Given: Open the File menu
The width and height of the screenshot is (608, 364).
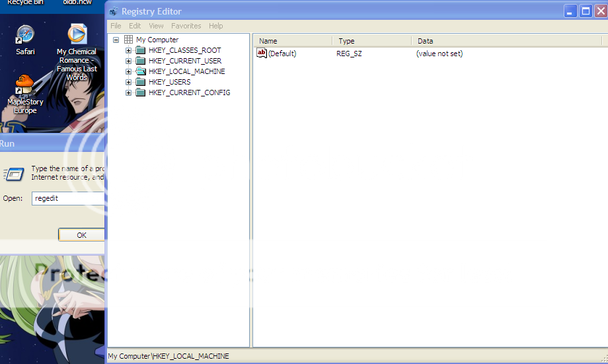Looking at the screenshot, I should 116,26.
